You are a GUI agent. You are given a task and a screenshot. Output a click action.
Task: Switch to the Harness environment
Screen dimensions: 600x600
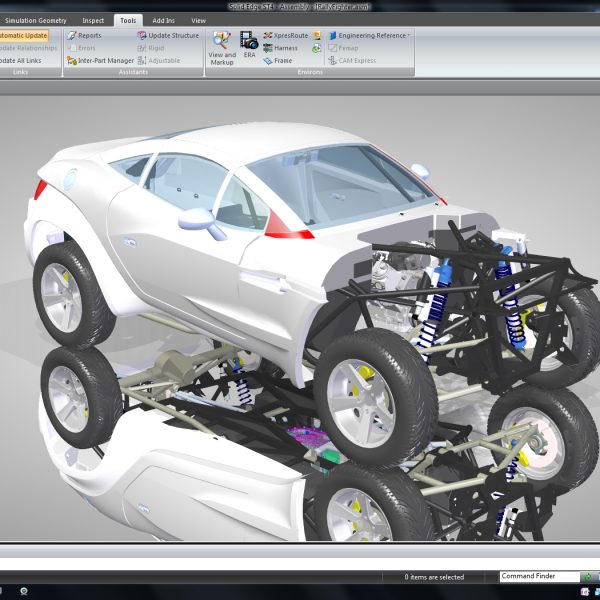pos(282,47)
